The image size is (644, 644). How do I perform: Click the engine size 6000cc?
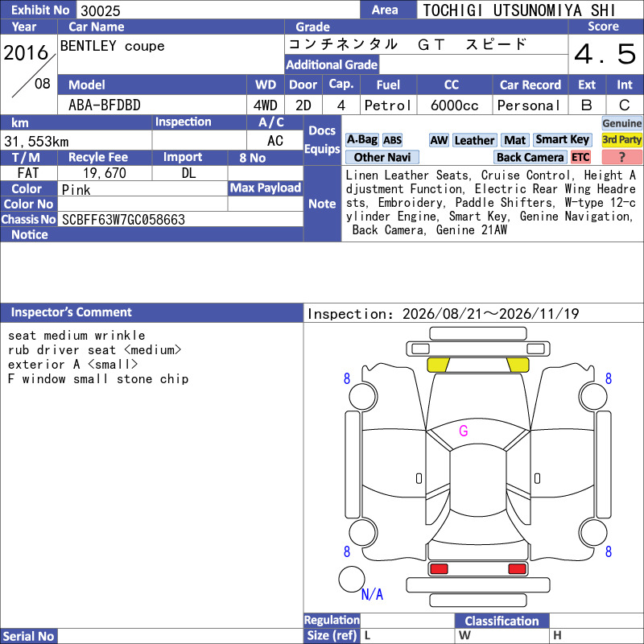click(x=454, y=105)
